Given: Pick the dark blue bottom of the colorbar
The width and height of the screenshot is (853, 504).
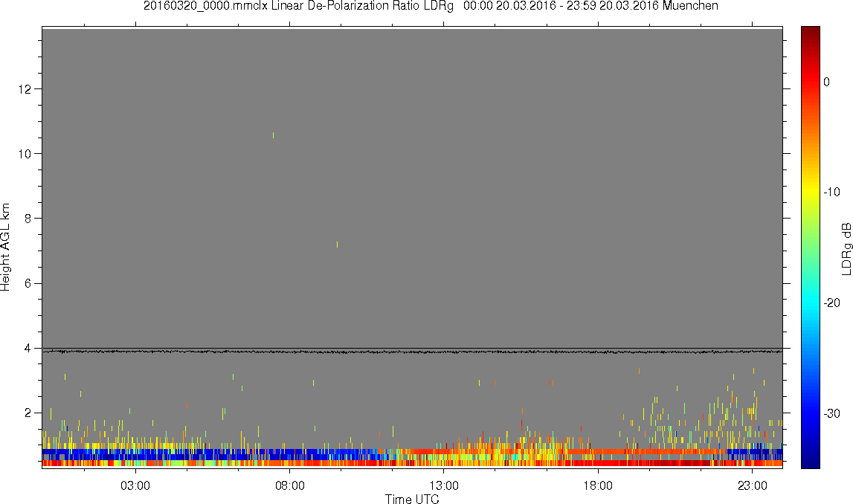Looking at the screenshot, I should click(810, 462).
